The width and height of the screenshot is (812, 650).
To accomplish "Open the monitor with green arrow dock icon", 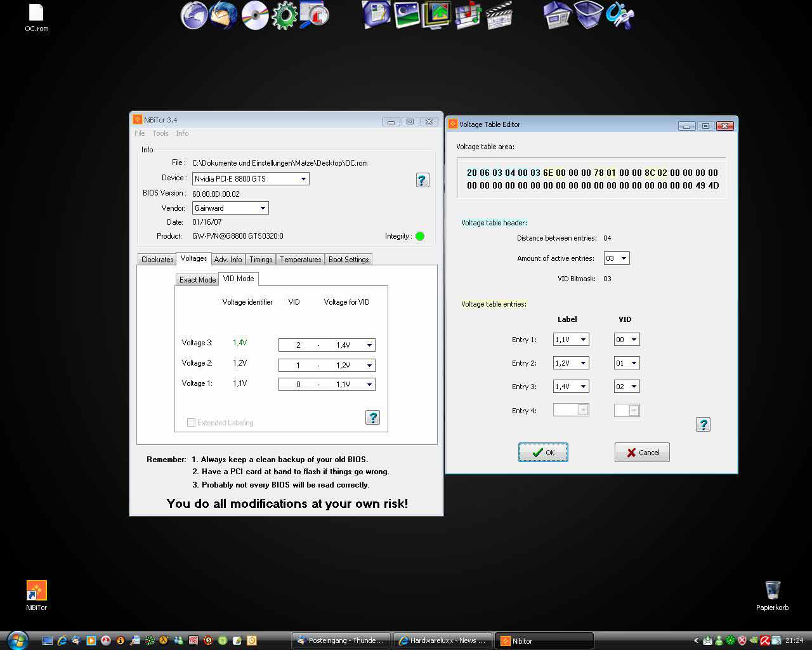I will click(436, 15).
